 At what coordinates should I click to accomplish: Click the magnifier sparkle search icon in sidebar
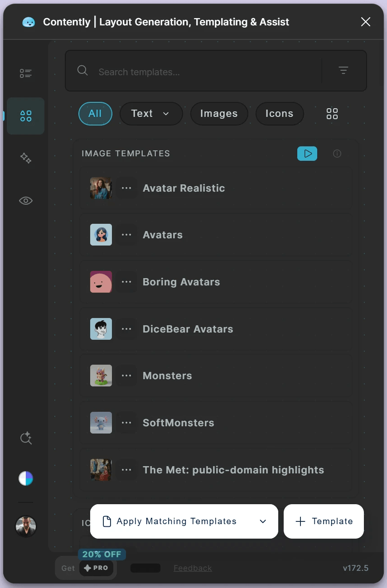(26, 439)
